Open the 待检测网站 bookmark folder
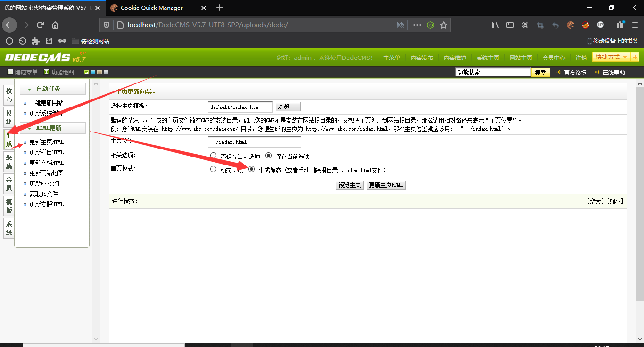Viewport: 644px width, 347px height. 91,41
